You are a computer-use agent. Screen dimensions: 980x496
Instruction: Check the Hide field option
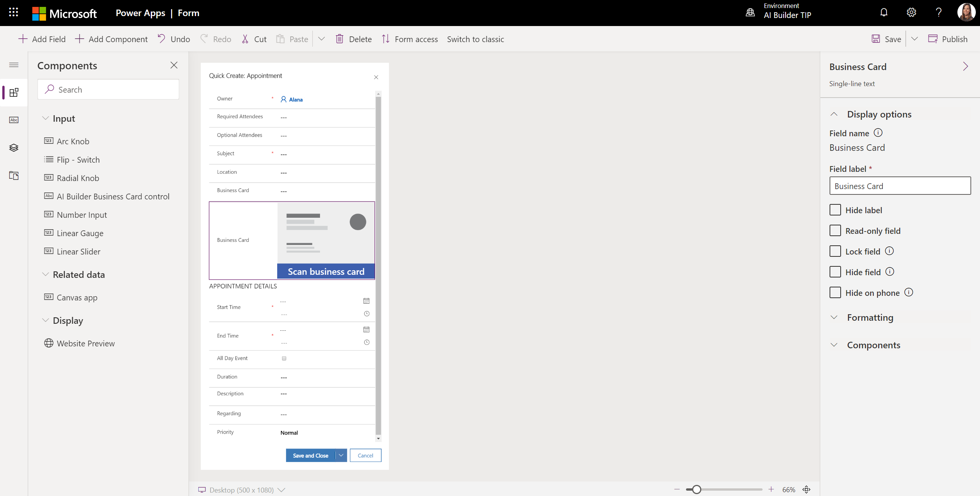point(835,272)
